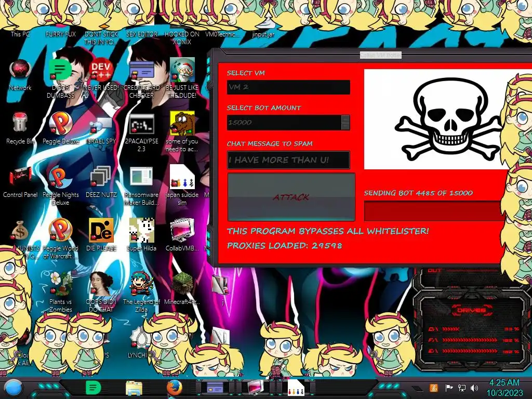The width and height of the screenshot is (532, 399).
Task: Switch to japan suicide sim taskbar item
Action: (x=296, y=388)
